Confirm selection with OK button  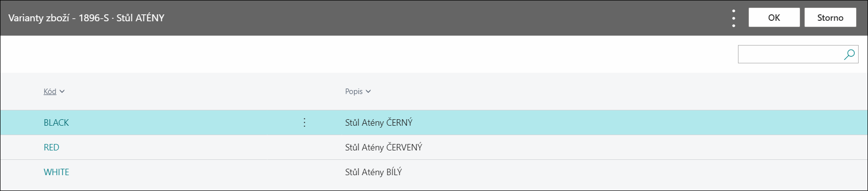click(774, 18)
